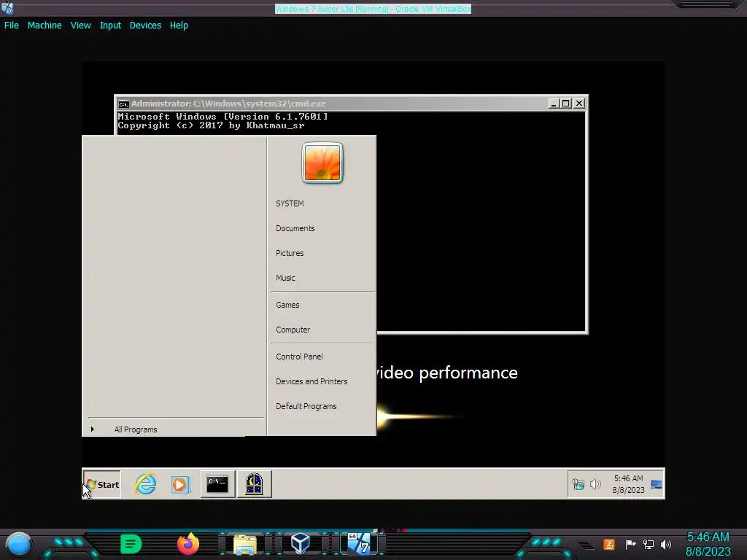Viewport: 747px width, 560px height.
Task: Click the VirtualBox window title icon
Action: pyautogui.click(x=7, y=8)
